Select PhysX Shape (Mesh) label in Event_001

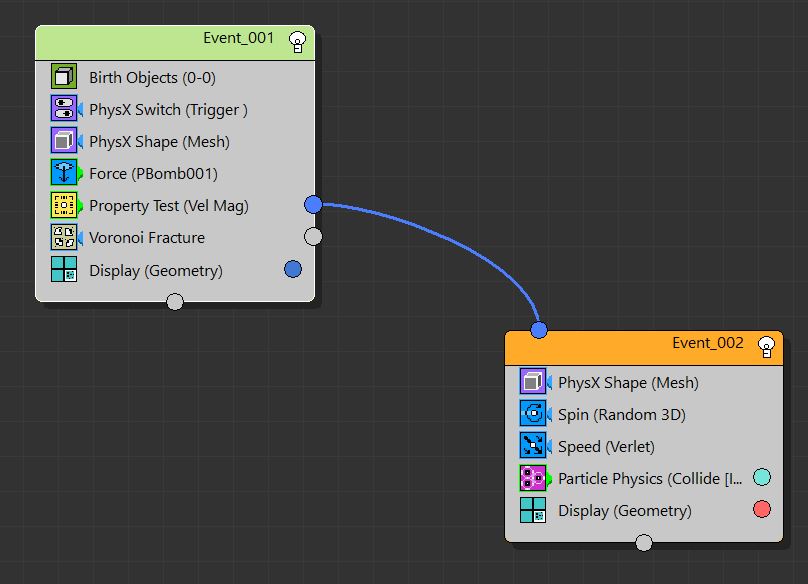(x=160, y=142)
